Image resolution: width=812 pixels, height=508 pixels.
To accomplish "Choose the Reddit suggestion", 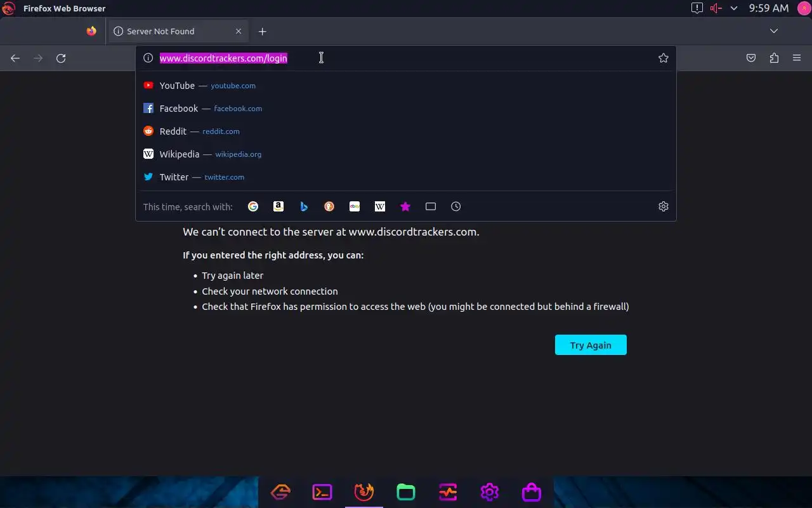I will pos(406,131).
